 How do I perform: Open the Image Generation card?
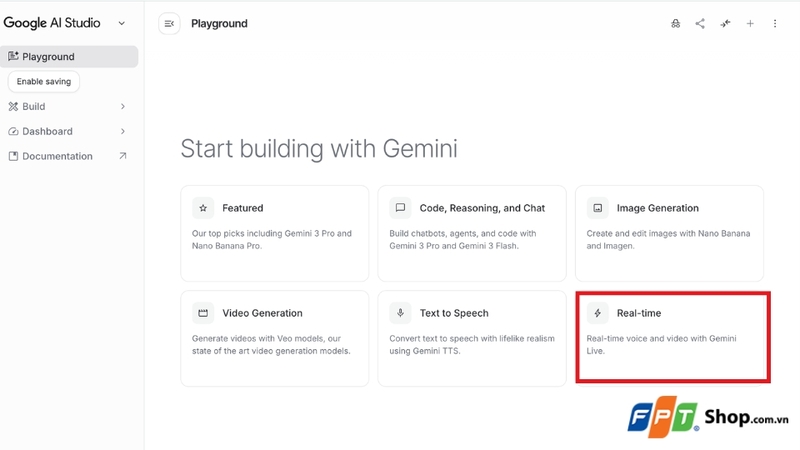pos(669,233)
